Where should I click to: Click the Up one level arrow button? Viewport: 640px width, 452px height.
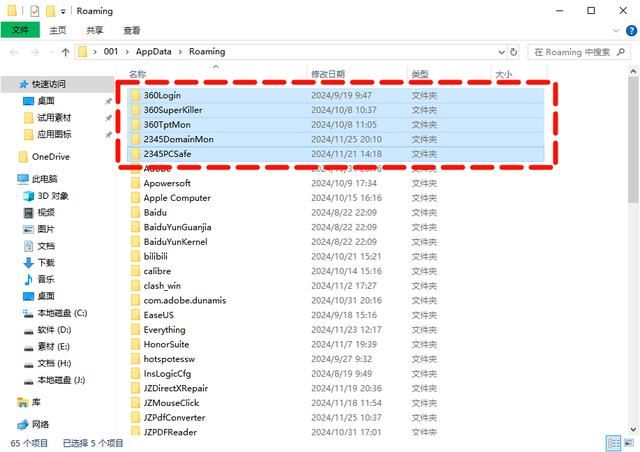point(66,51)
